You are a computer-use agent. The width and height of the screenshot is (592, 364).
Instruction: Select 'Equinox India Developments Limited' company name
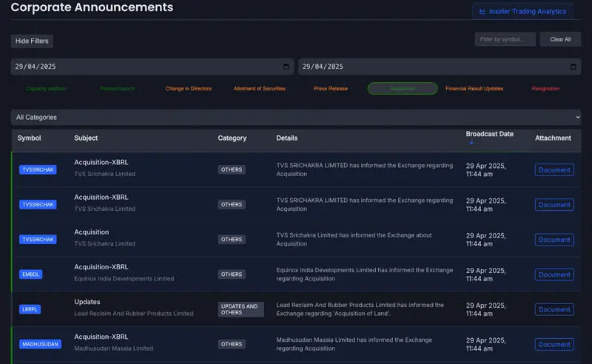[x=124, y=279]
